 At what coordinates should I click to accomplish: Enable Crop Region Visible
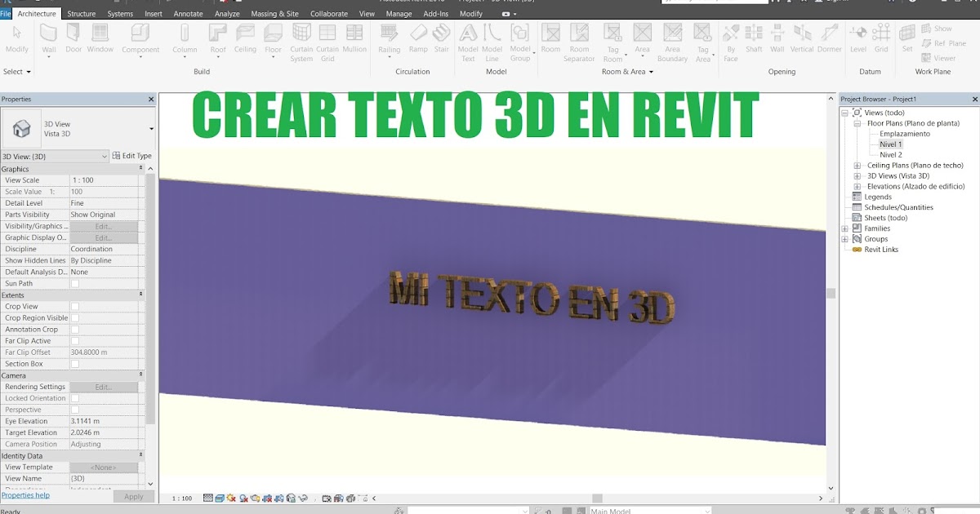(73, 317)
